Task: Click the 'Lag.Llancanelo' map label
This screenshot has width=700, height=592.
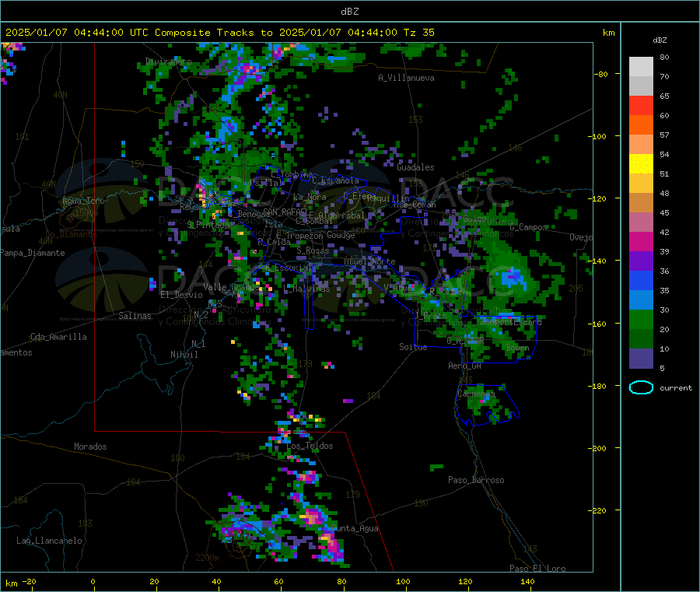Action: click(49, 541)
